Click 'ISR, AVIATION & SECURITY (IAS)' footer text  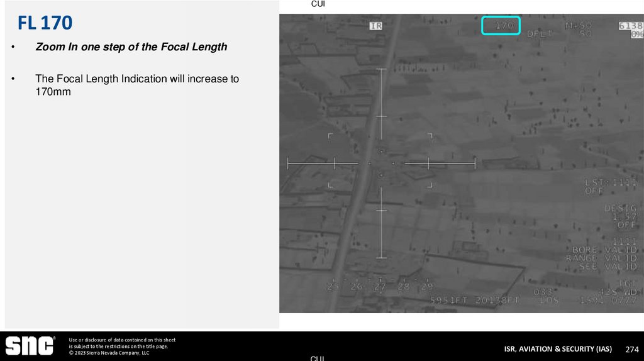(x=558, y=349)
